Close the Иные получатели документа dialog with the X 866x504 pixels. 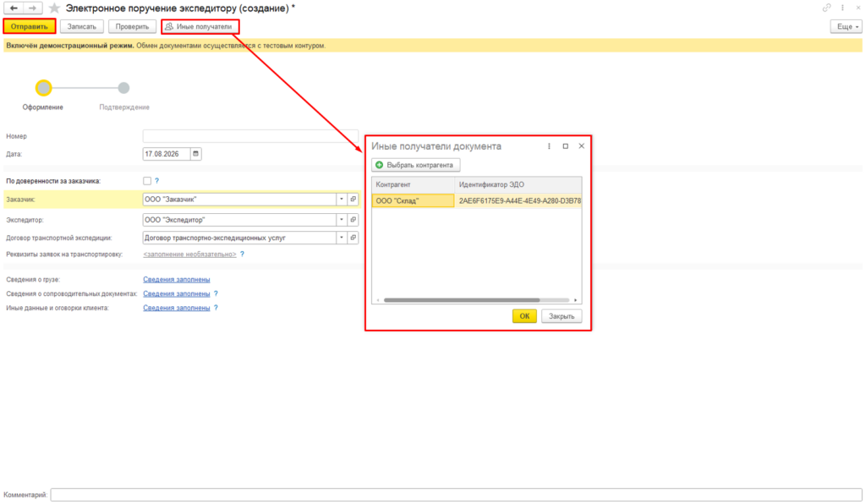coord(581,146)
